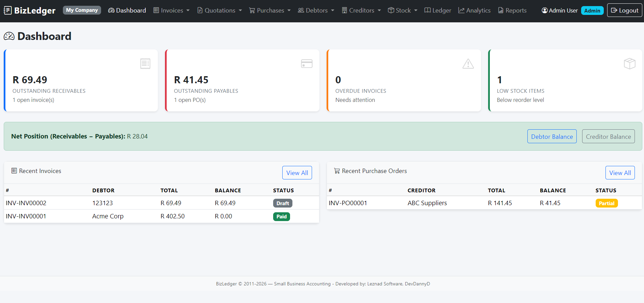Click the Ledger book icon in navbar

(428, 10)
